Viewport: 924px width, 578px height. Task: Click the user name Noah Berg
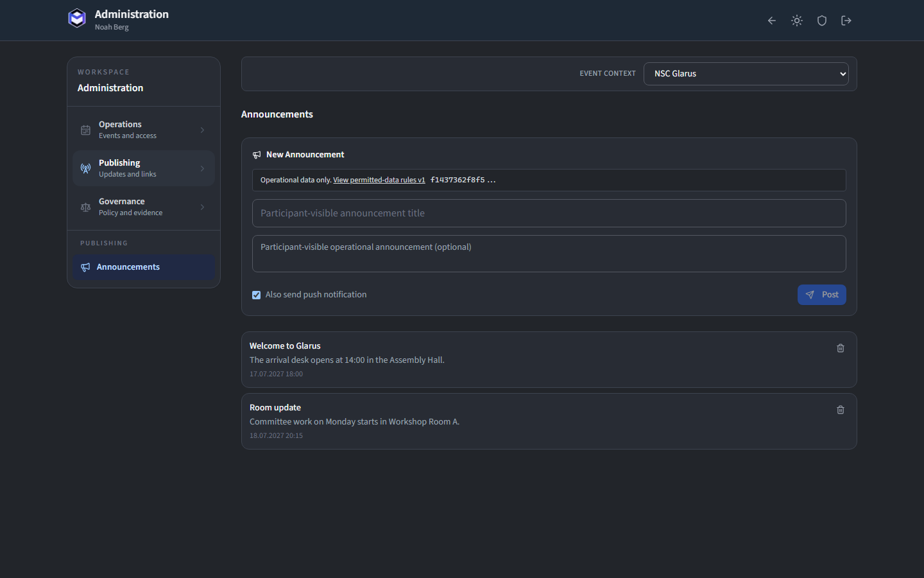tap(112, 27)
